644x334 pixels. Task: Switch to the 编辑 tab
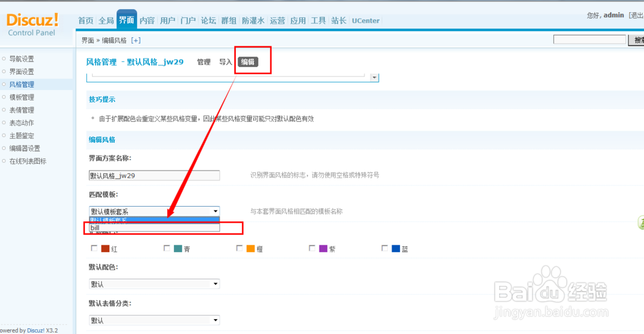click(x=248, y=62)
